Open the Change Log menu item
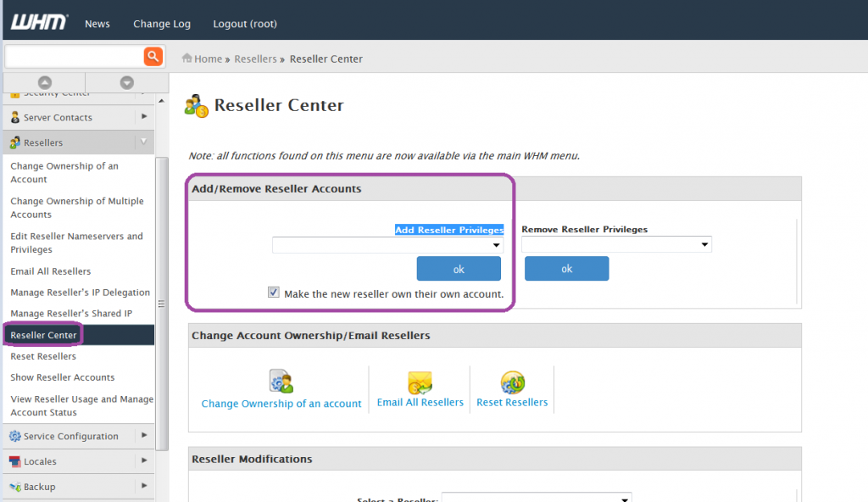The height and width of the screenshot is (502, 868). (x=161, y=24)
